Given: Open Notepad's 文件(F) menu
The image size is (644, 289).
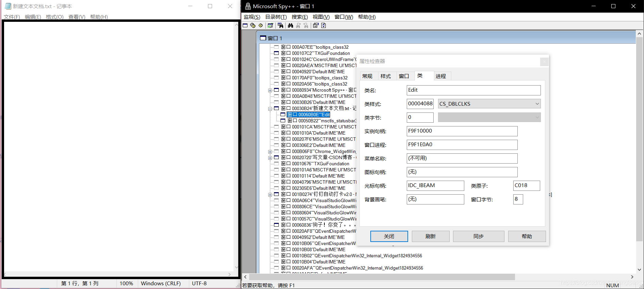Looking at the screenshot, I should (x=12, y=17).
